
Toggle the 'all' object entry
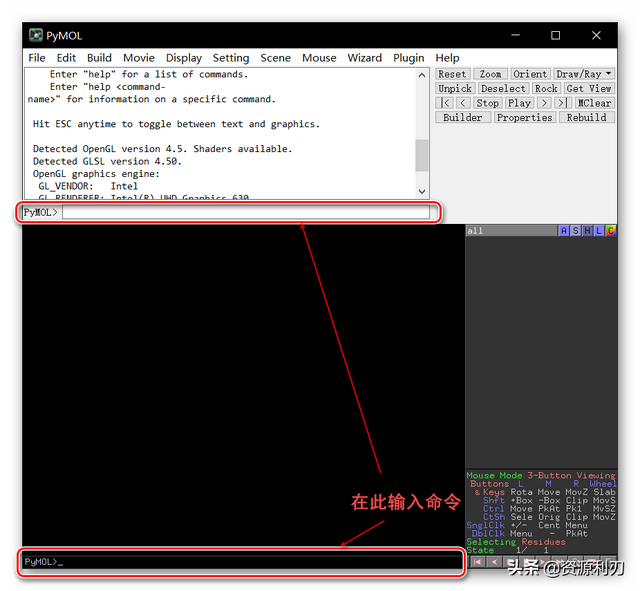tap(511, 231)
